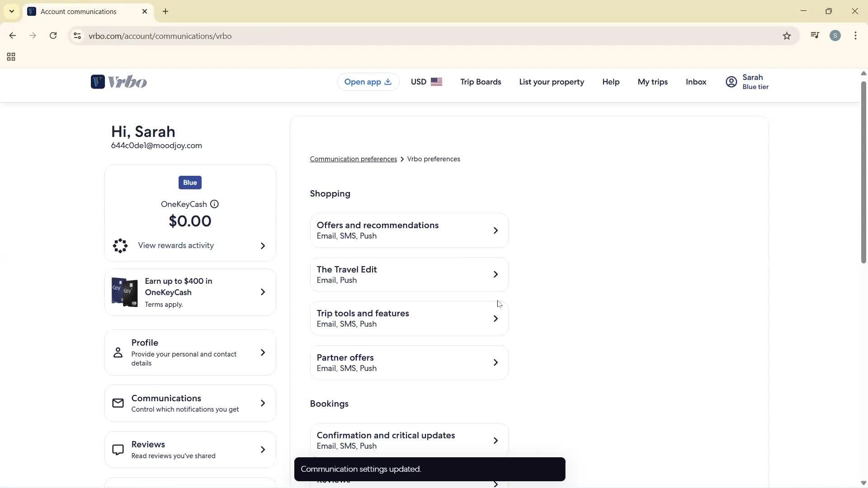Screen dimensions: 868x488
Task: Click Communication preferences breadcrumb link
Action: coord(353,159)
